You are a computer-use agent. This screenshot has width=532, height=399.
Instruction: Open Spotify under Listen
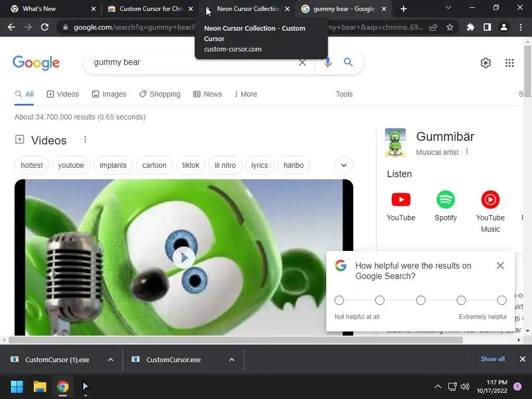(x=445, y=206)
